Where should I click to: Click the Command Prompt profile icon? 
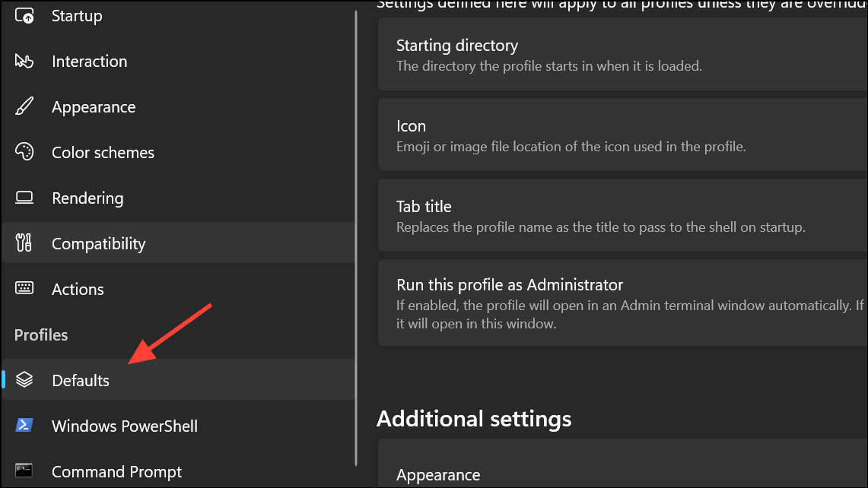point(24,471)
